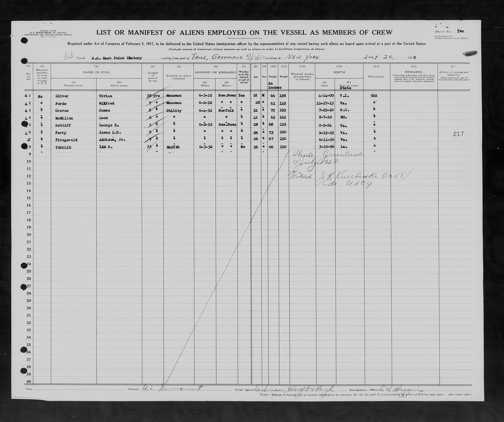Click the family name "Fitzgerald"

66,140
